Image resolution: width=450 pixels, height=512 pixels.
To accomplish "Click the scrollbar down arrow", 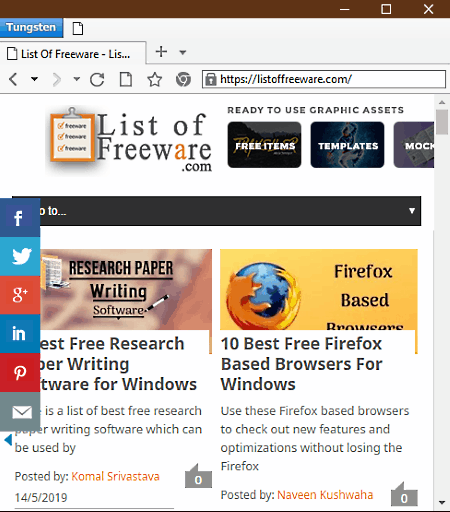I will [x=442, y=502].
